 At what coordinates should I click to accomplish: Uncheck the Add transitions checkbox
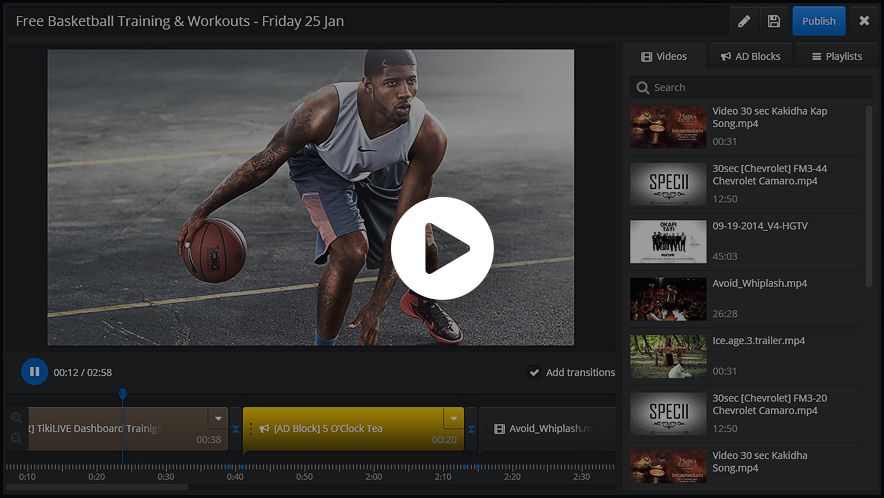pos(535,373)
